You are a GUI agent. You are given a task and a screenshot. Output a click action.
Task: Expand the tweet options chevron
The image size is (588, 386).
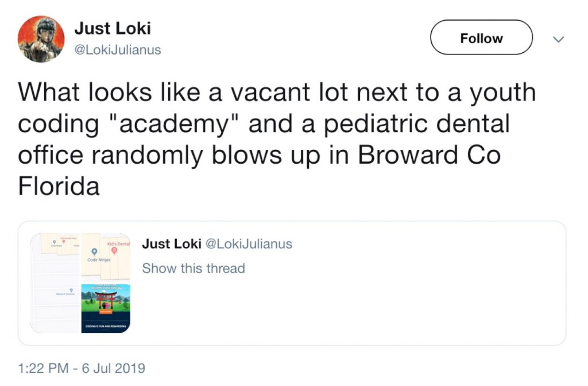coord(558,39)
